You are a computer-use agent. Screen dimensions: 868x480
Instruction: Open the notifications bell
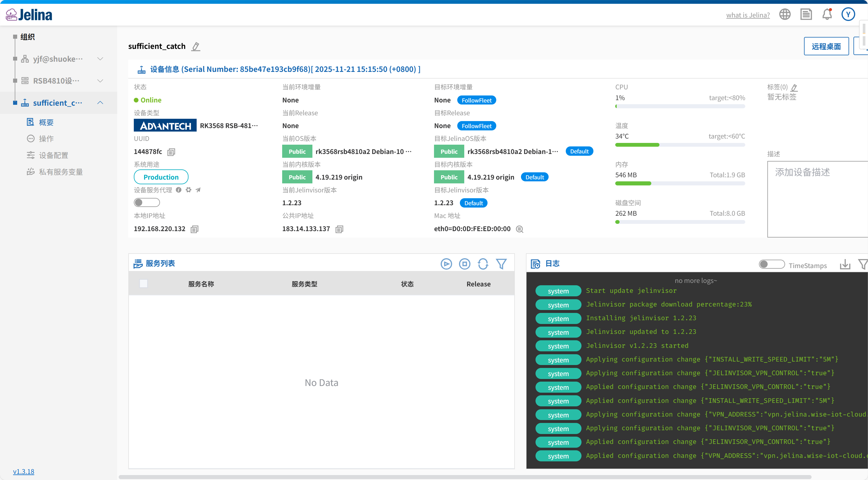827,15
